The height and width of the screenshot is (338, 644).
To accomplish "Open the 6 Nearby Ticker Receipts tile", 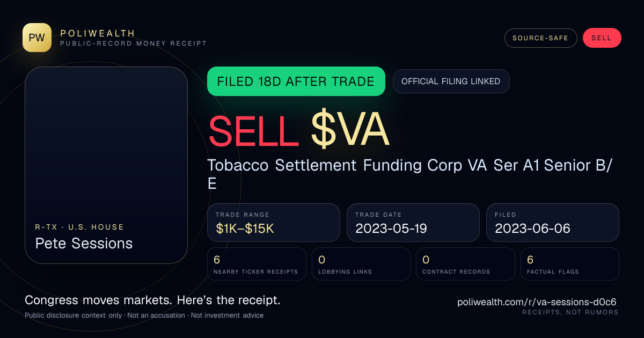I will [257, 264].
